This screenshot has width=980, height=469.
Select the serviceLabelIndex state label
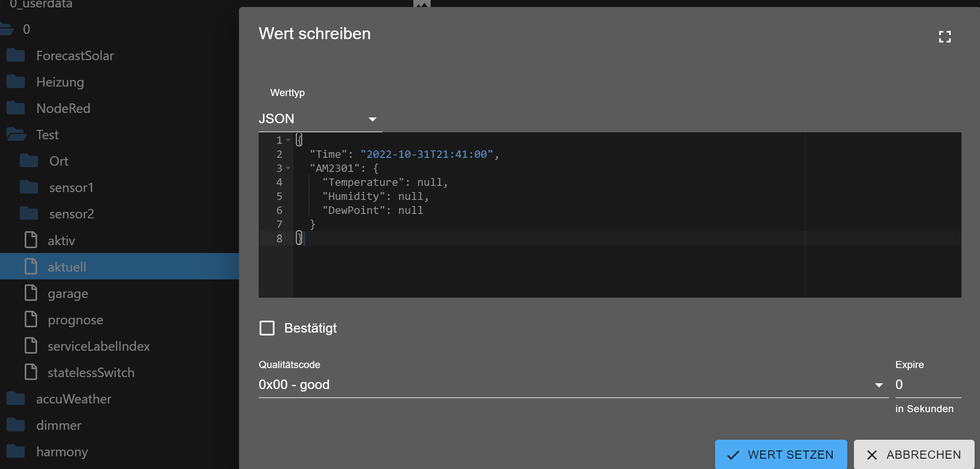98,346
